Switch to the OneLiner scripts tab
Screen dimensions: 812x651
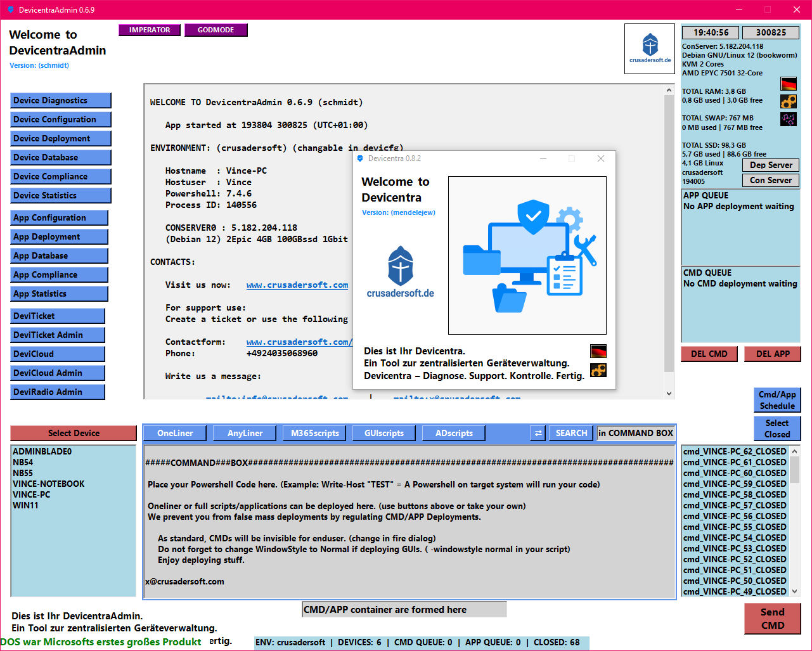coord(176,433)
